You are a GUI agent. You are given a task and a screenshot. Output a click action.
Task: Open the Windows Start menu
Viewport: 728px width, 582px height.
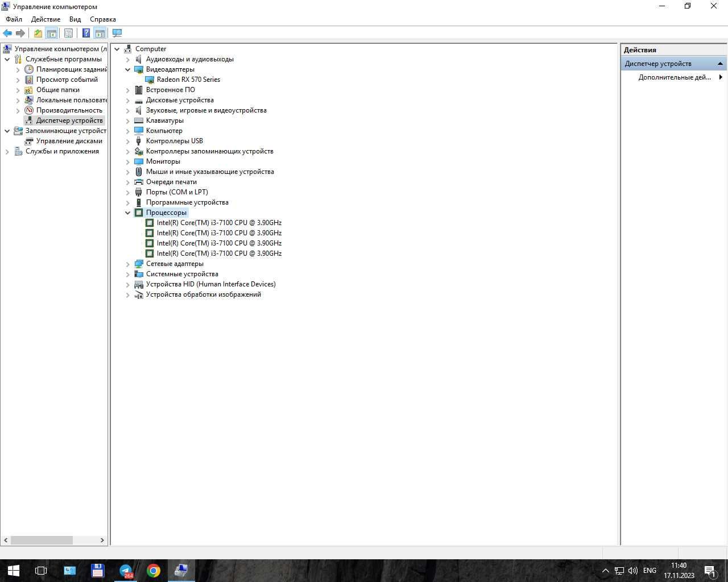coord(14,570)
